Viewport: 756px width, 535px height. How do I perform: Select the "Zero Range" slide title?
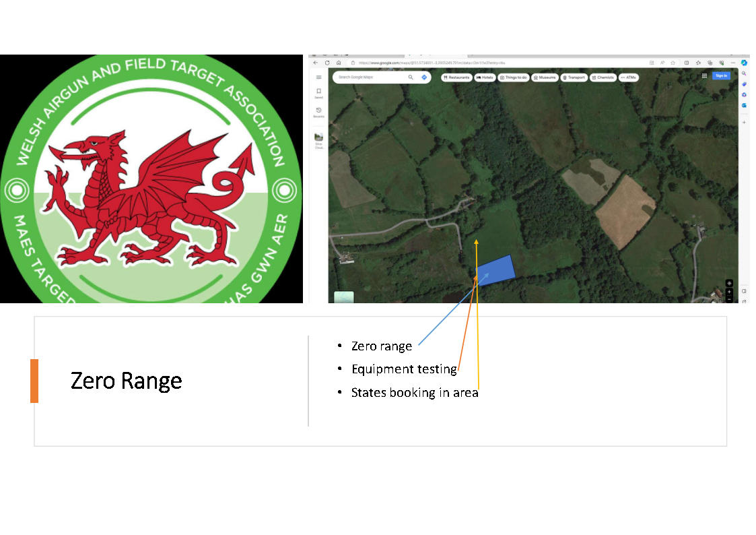[127, 381]
